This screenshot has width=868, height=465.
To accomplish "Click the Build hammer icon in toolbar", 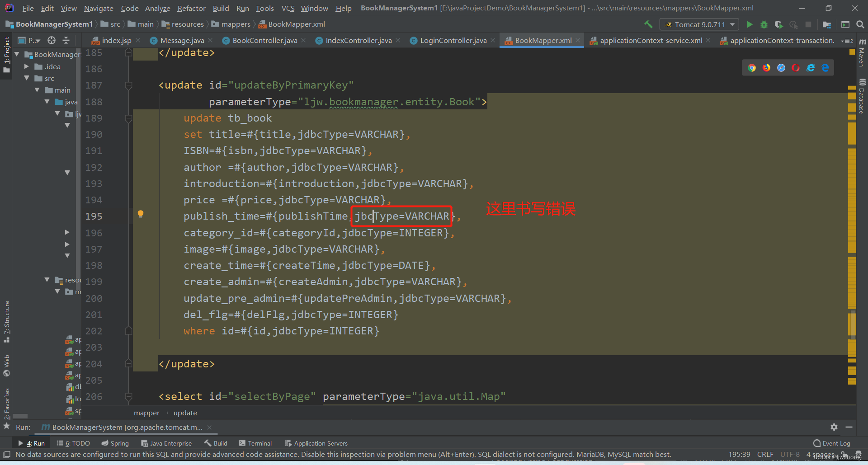I will 648,24.
